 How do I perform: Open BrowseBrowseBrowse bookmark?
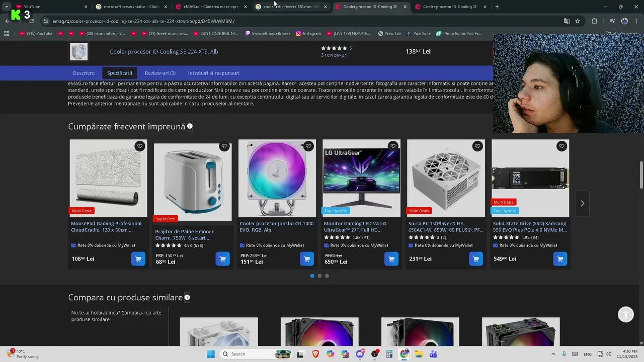[x=268, y=34]
